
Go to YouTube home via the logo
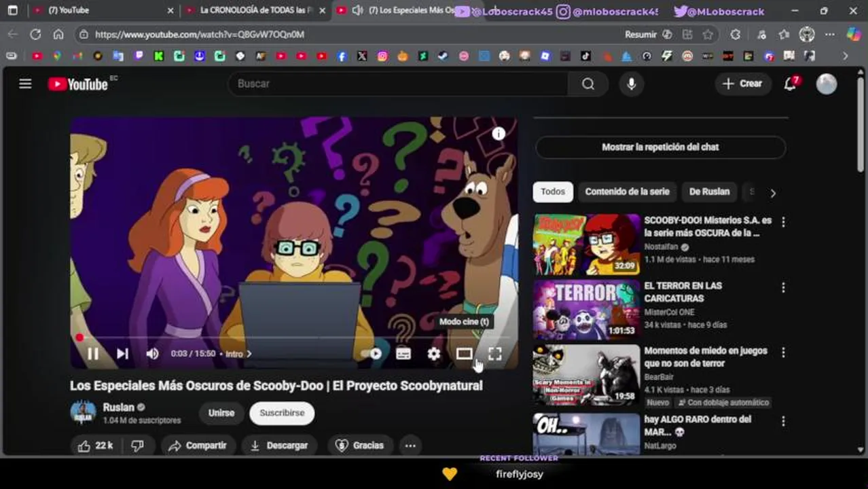point(78,84)
